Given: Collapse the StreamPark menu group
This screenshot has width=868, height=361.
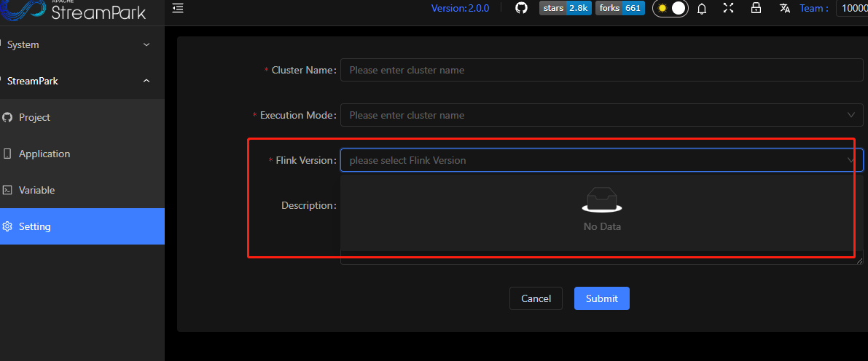Looking at the screenshot, I should coord(82,82).
